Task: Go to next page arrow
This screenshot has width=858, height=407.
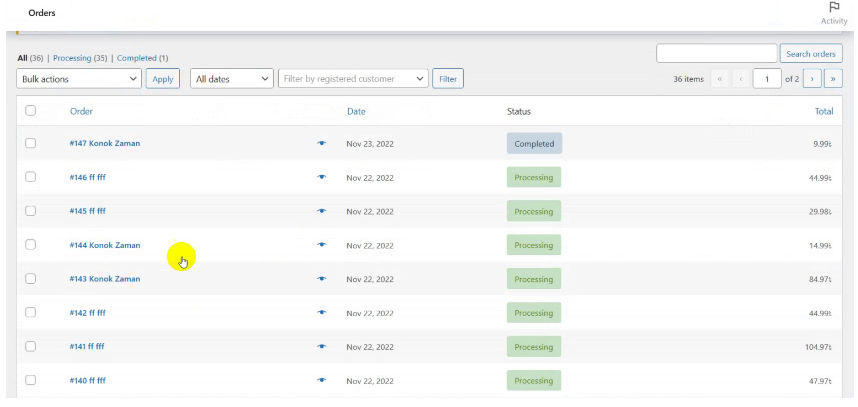Action: click(812, 79)
